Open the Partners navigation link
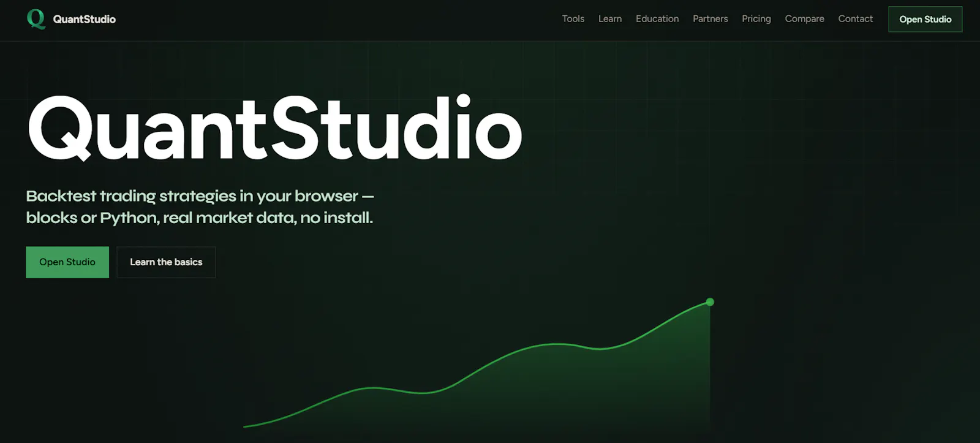Image resolution: width=980 pixels, height=443 pixels. 710,19
